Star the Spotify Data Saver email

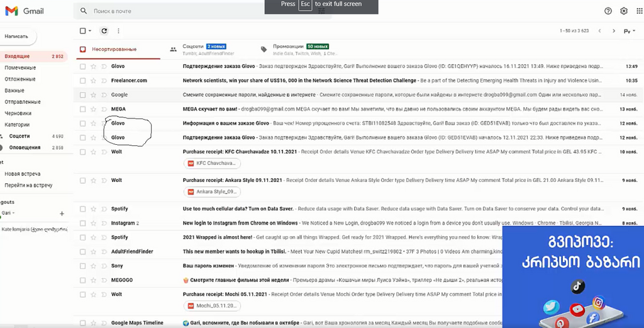pyautogui.click(x=93, y=209)
